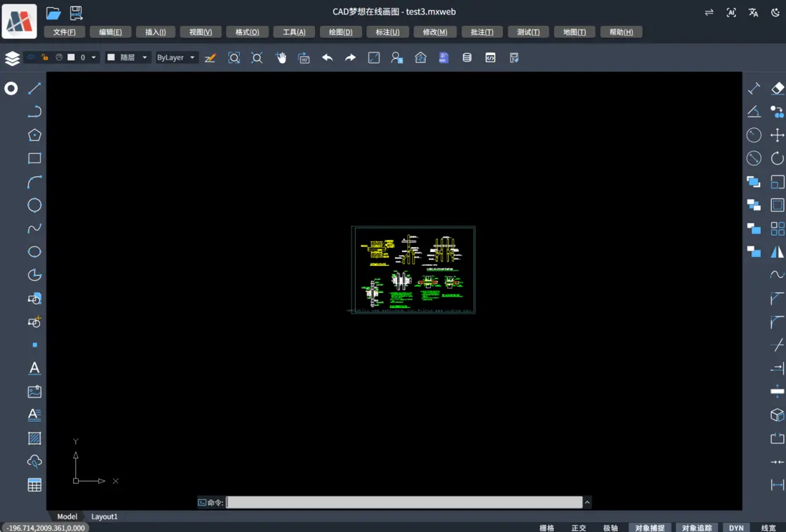Select the Elliptical arc tool
The height and width of the screenshot is (532, 786).
coord(34,275)
